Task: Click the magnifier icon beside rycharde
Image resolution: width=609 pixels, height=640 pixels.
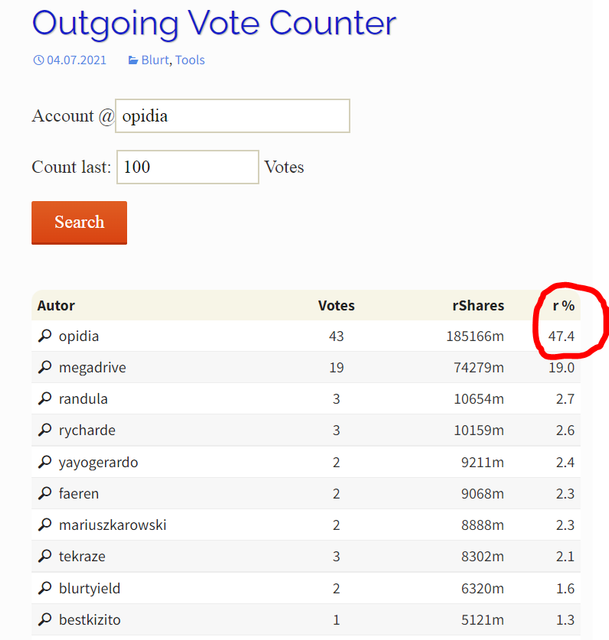Action: (x=44, y=431)
